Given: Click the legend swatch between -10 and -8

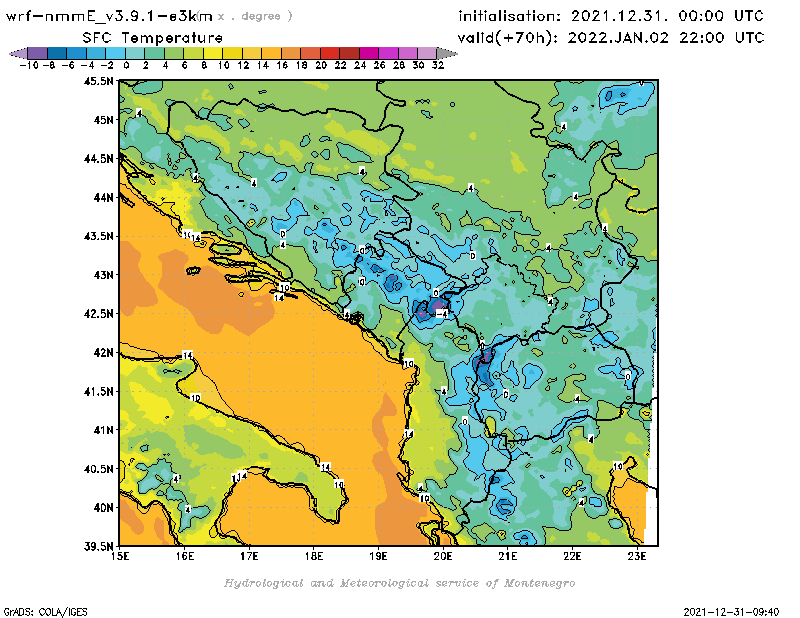Looking at the screenshot, I should (38, 53).
